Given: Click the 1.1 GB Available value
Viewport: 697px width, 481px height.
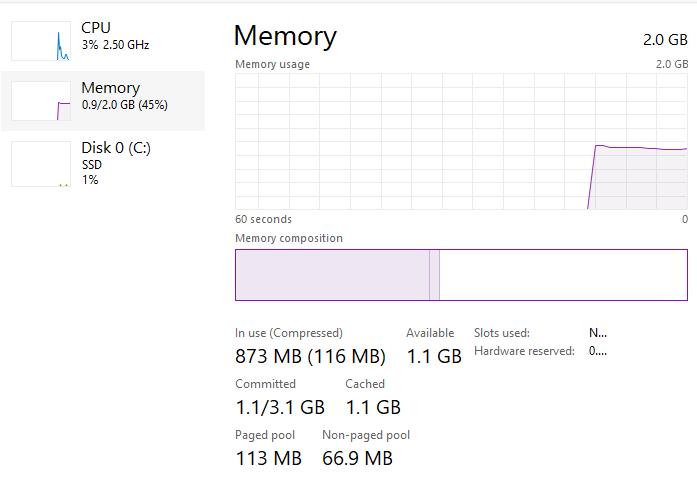Looking at the screenshot, I should pyautogui.click(x=434, y=356).
